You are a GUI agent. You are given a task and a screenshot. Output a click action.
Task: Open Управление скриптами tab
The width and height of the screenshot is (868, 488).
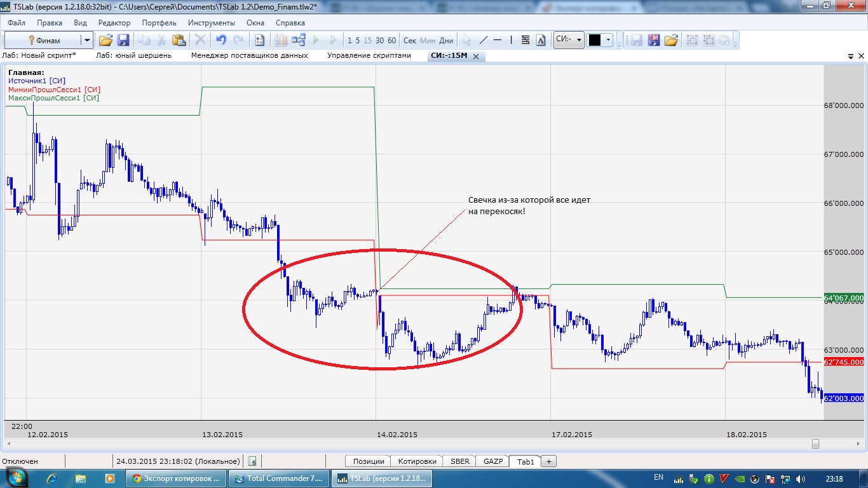click(x=369, y=55)
